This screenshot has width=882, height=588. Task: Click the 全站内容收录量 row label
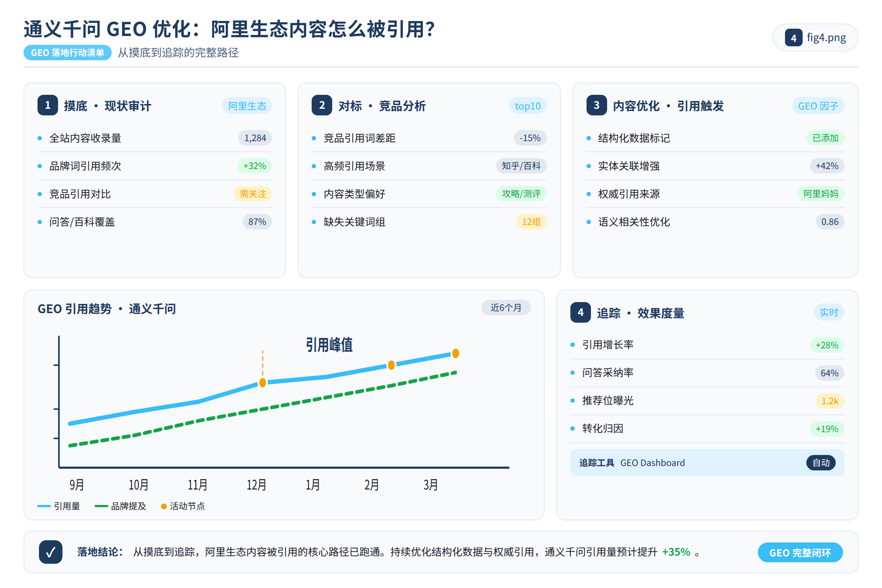tap(85, 138)
